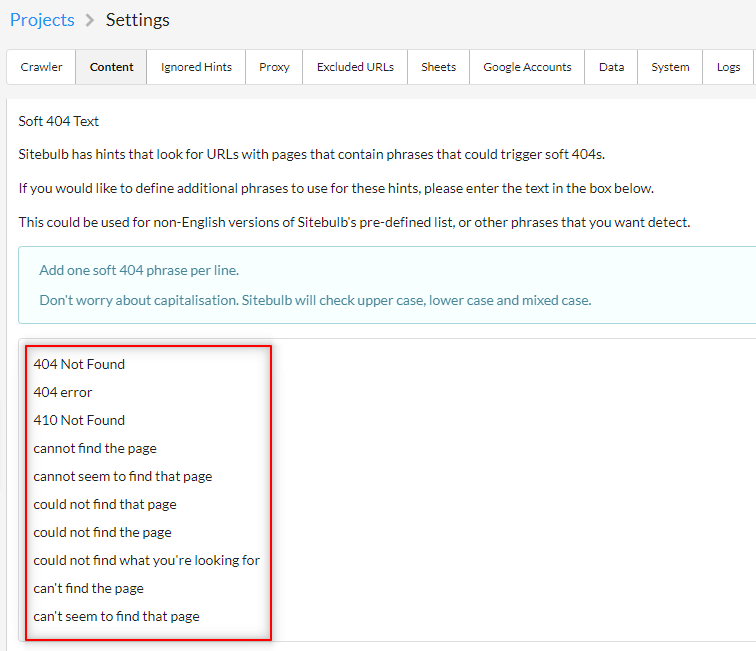Open the Ignored Hints tab

pyautogui.click(x=196, y=67)
